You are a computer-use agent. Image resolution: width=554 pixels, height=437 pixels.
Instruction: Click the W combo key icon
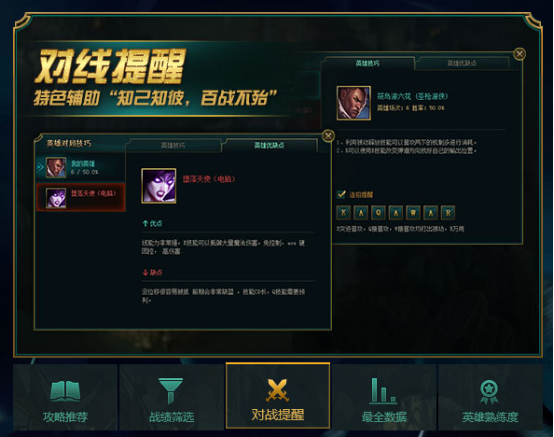413,213
